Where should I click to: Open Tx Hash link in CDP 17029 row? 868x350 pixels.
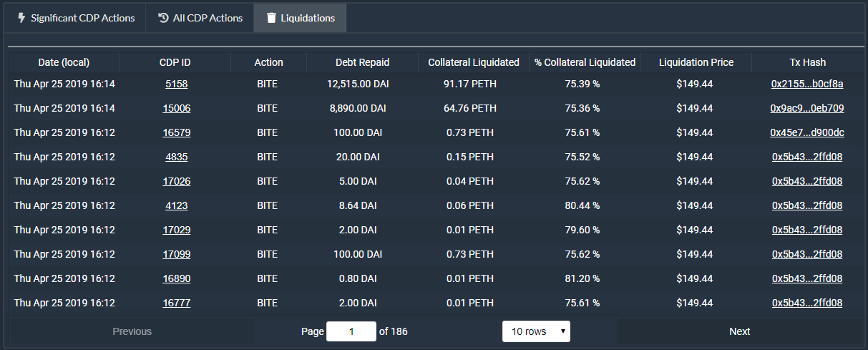[x=807, y=230]
